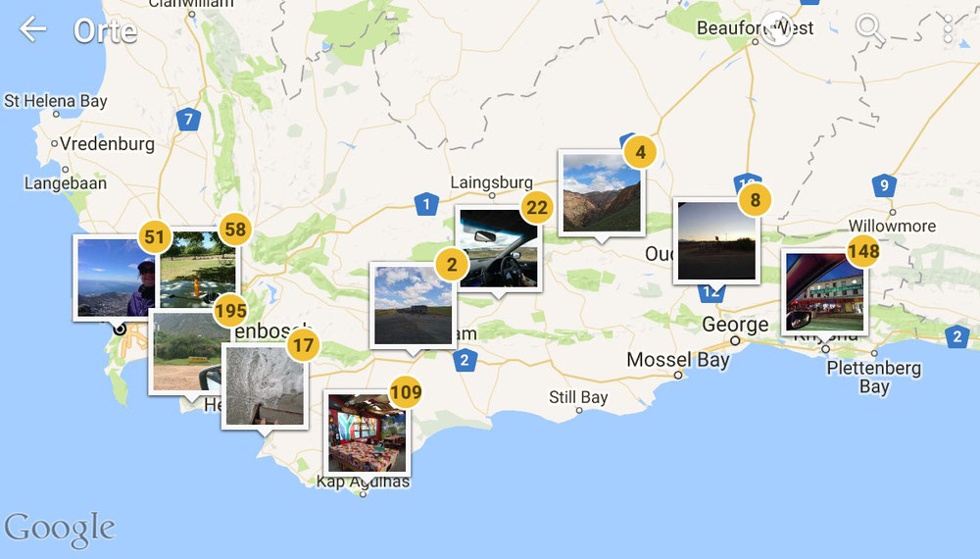The width and height of the screenshot is (980, 559).
Task: Open the beach photo cluster with 17
Action: click(265, 385)
